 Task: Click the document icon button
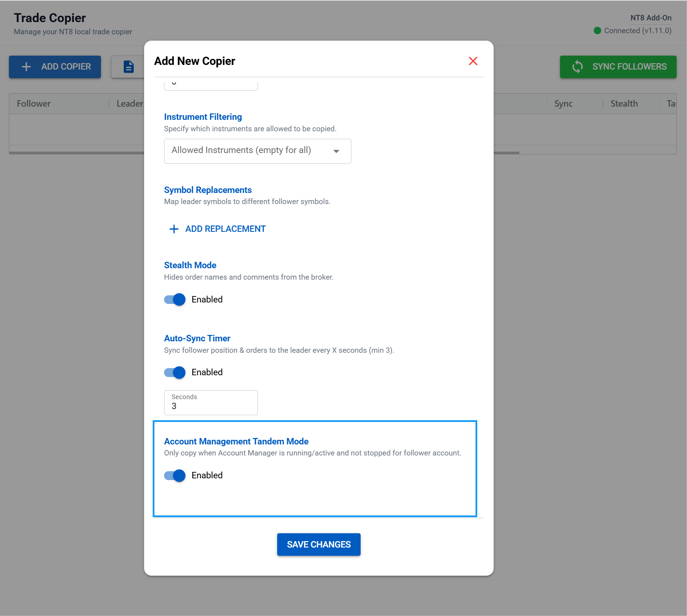tap(128, 67)
